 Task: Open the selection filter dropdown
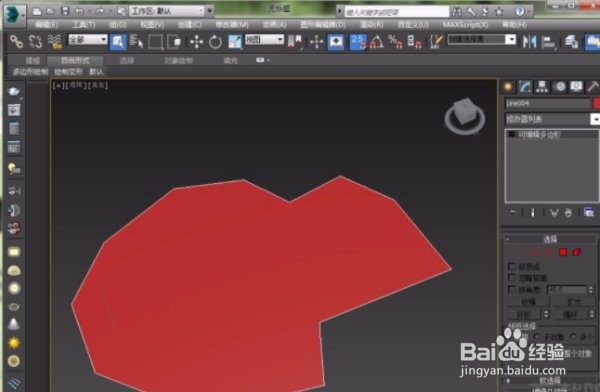(88, 39)
